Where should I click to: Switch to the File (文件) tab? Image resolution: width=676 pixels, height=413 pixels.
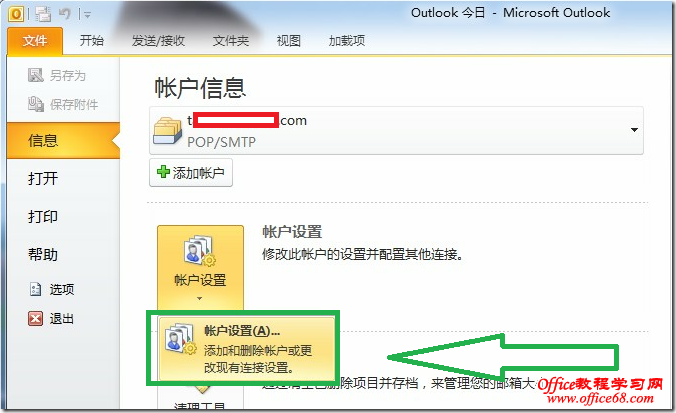pyautogui.click(x=35, y=41)
